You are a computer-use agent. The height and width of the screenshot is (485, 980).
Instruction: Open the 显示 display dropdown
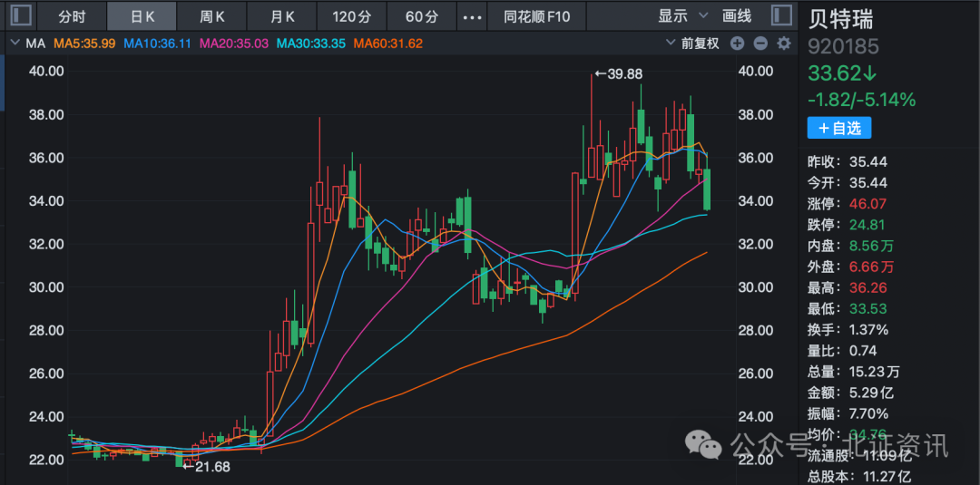point(682,16)
